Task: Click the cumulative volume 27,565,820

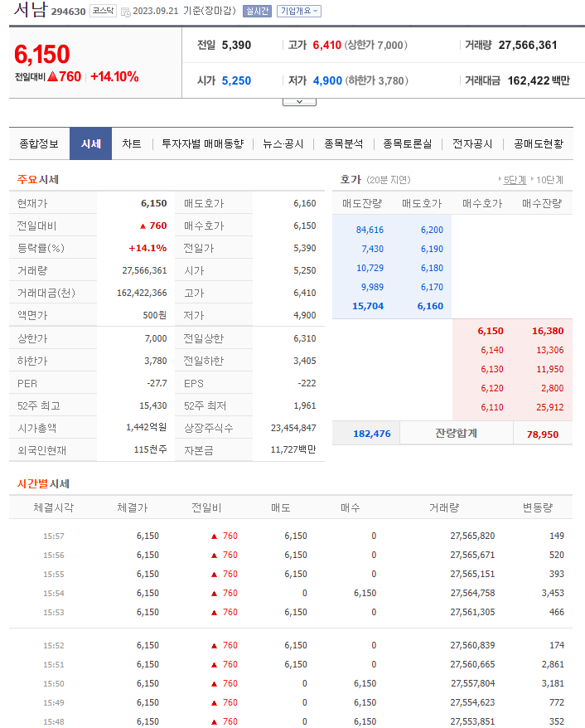Action: pos(472,536)
